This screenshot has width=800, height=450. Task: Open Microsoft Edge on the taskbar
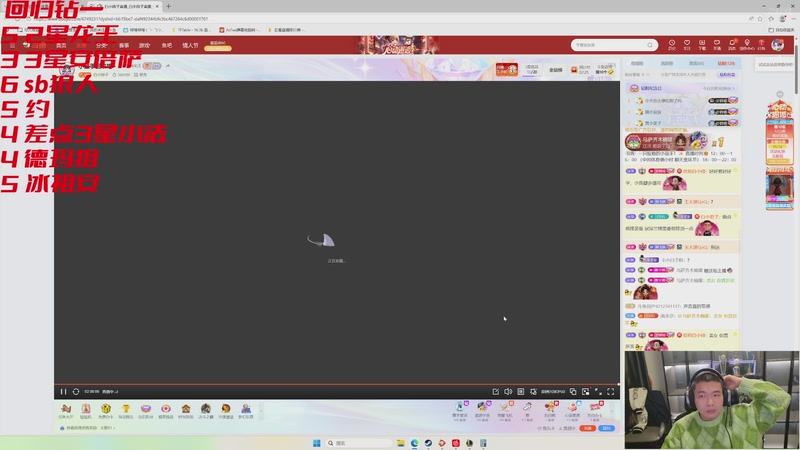click(414, 443)
